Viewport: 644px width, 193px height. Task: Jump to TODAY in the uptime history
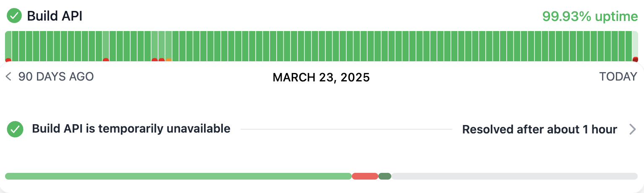coord(618,77)
